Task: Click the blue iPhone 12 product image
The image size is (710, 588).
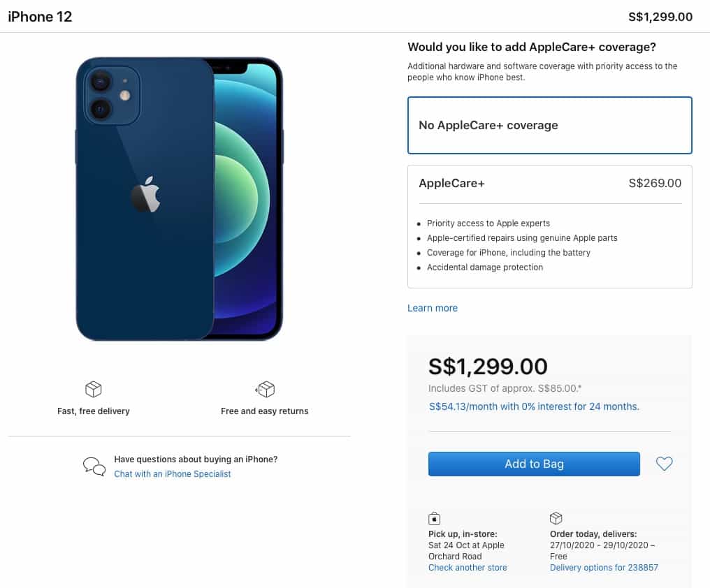Action: [x=179, y=199]
